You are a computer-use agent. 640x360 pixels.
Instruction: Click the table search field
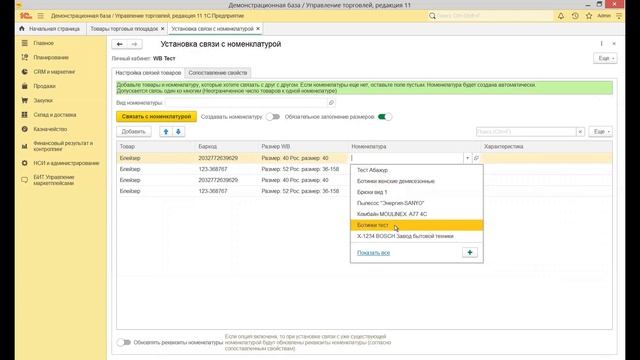click(526, 132)
